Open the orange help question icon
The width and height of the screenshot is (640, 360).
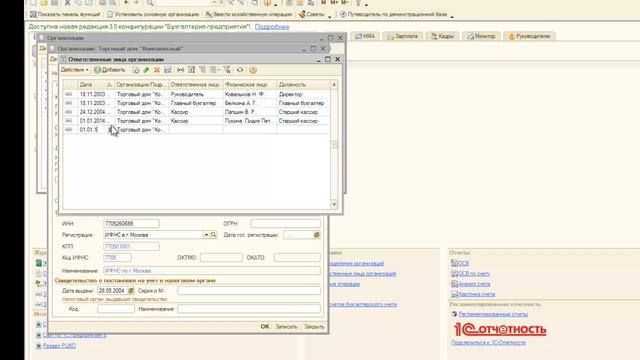tap(253, 70)
